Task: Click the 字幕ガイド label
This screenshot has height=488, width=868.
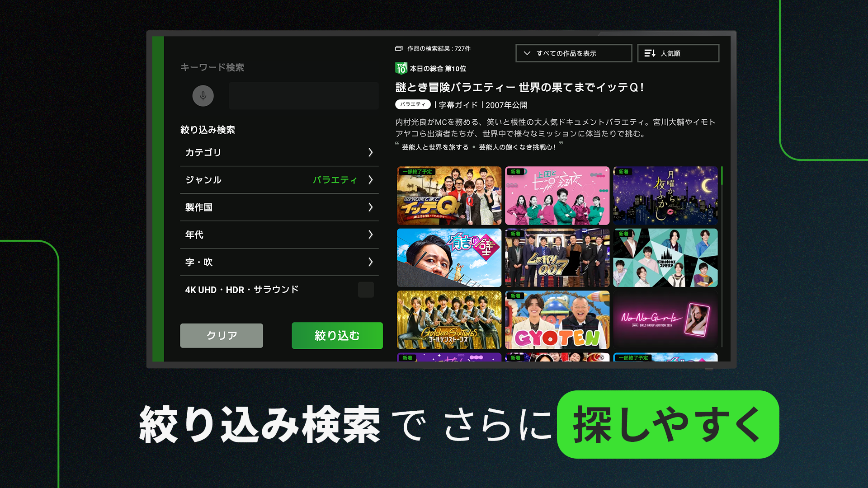Action: pos(458,105)
